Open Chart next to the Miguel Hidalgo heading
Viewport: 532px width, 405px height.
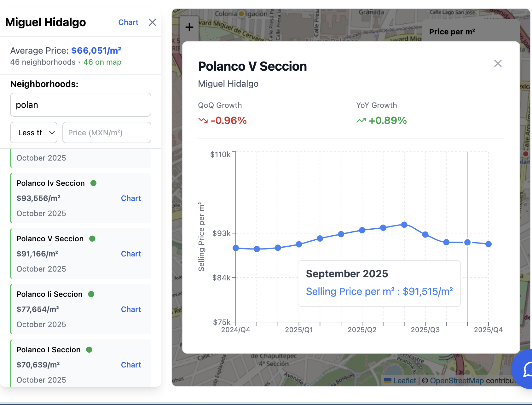pyautogui.click(x=128, y=22)
